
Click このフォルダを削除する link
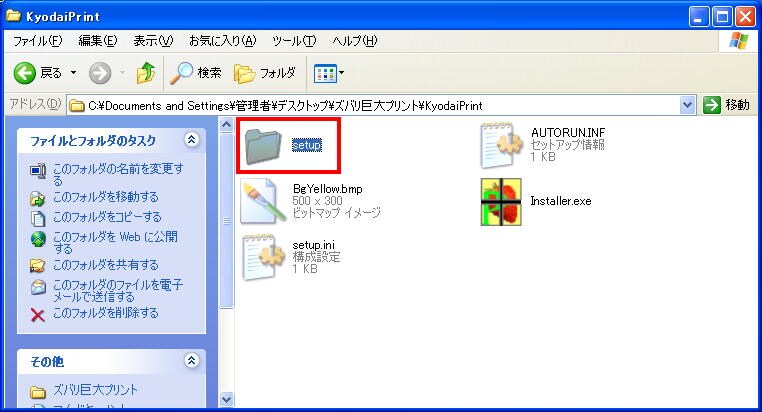click(x=105, y=313)
